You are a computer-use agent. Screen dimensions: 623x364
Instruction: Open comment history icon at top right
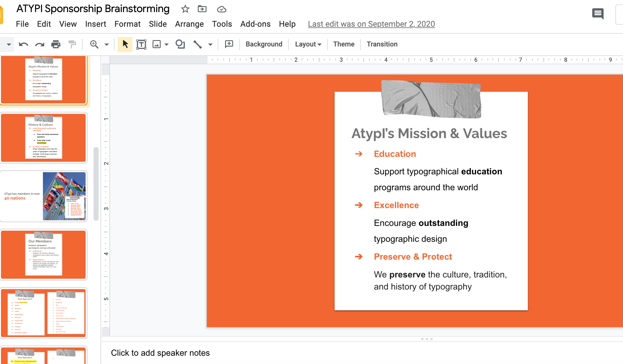(598, 14)
